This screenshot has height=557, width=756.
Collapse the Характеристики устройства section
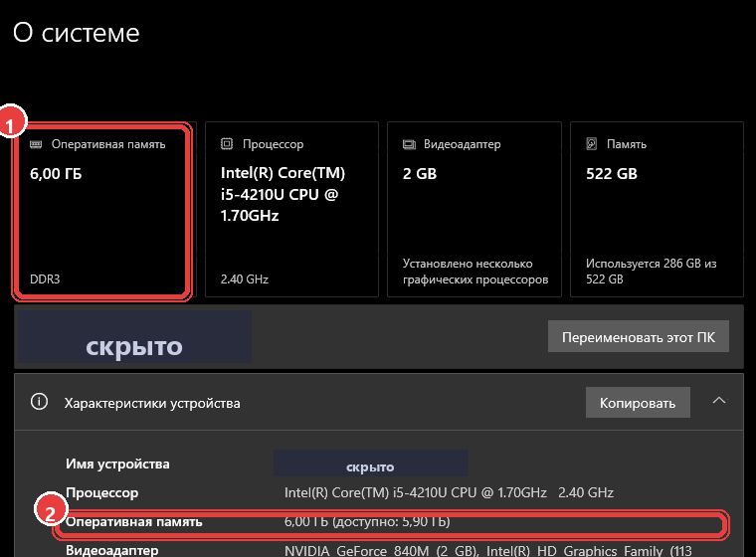coord(719,401)
